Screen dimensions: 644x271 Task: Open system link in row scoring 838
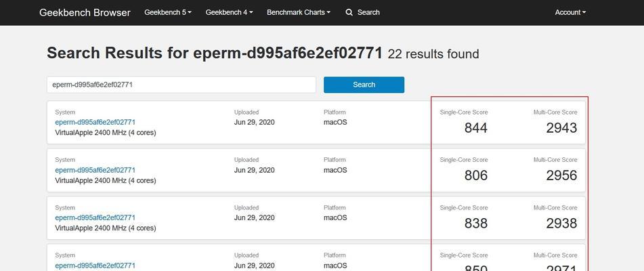click(x=95, y=217)
